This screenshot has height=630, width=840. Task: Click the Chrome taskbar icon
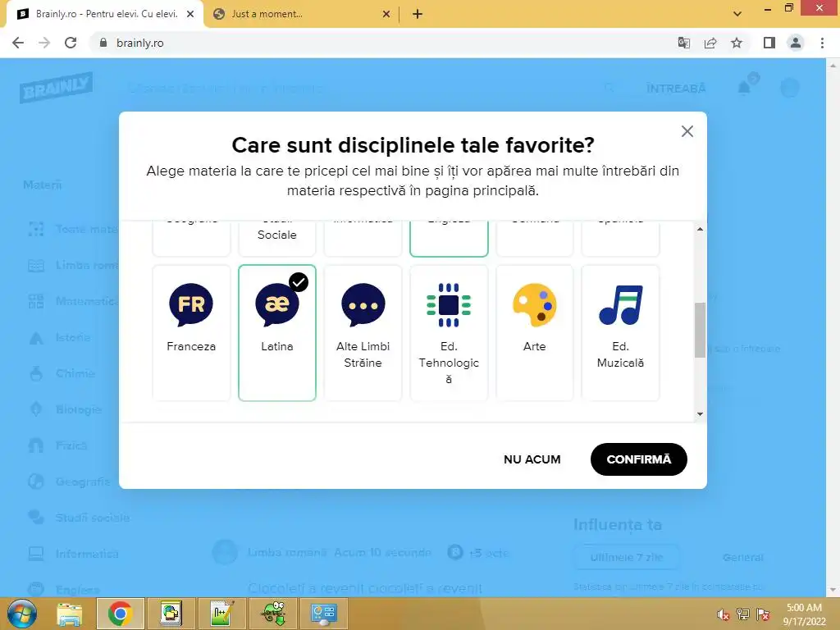(120, 614)
